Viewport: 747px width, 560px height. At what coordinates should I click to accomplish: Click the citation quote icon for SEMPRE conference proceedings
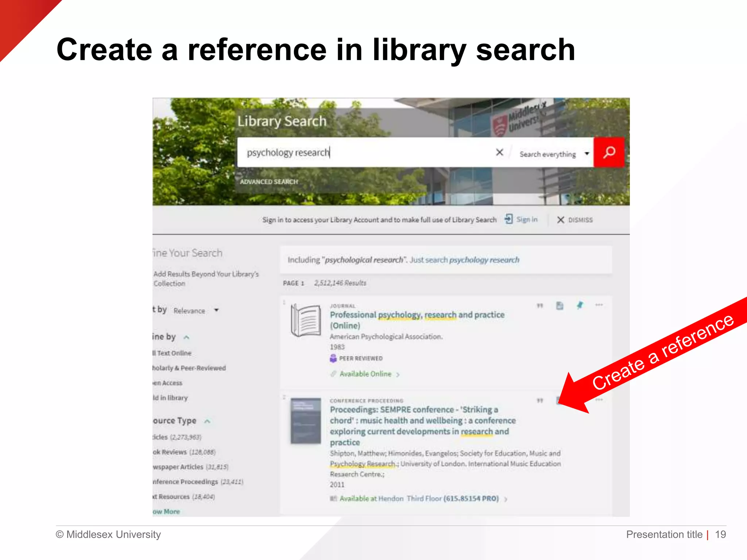click(540, 400)
